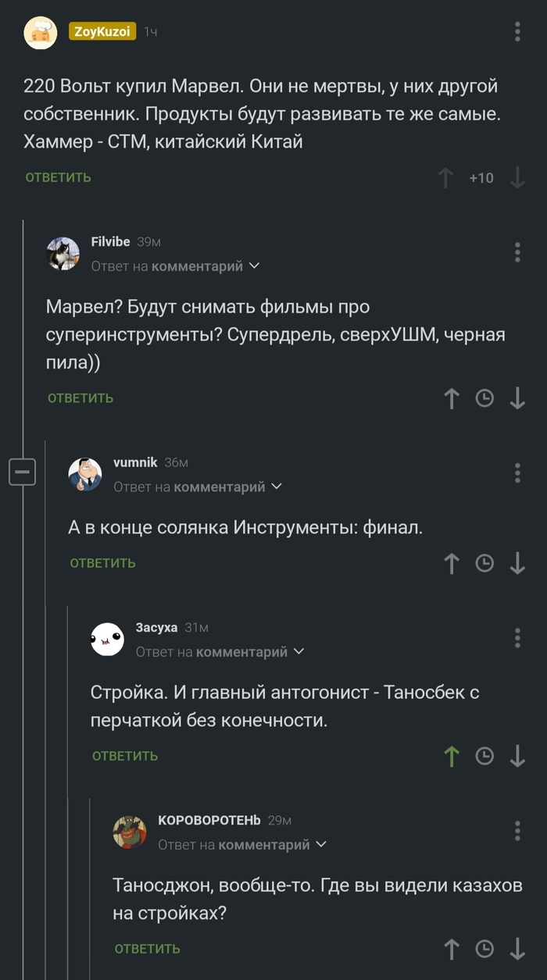This screenshot has height=980, width=547.
Task: Open the options menu for vumnik's comment
Action: 517,471
